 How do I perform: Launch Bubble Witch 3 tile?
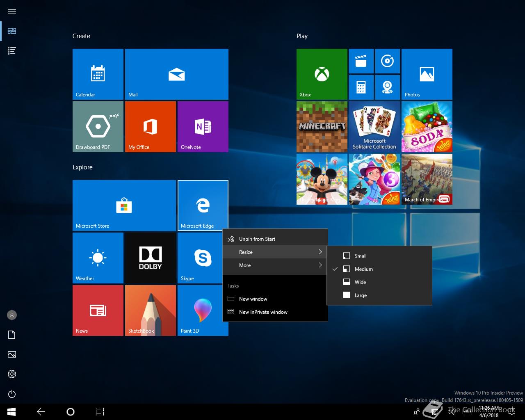pos(374,179)
